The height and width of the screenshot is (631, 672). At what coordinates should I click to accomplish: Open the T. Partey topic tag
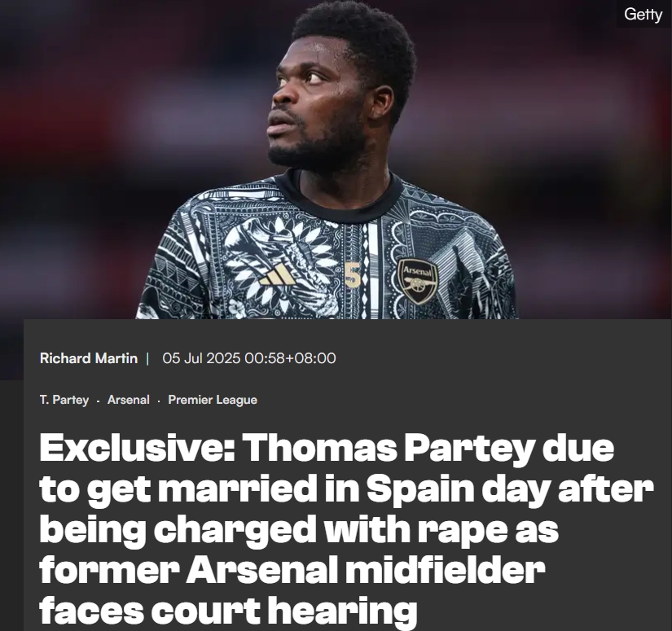[x=63, y=400]
